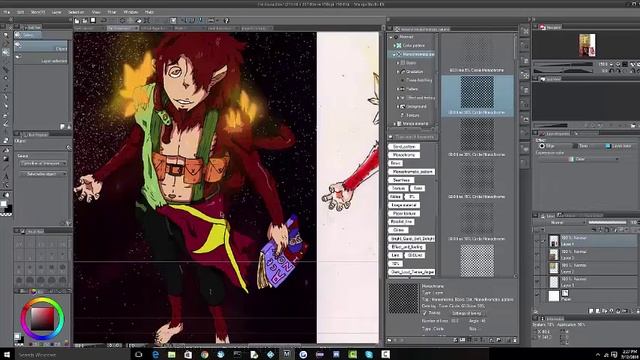Click the layer opacity slider
The width and height of the screenshot is (640, 360).
coord(607,222)
